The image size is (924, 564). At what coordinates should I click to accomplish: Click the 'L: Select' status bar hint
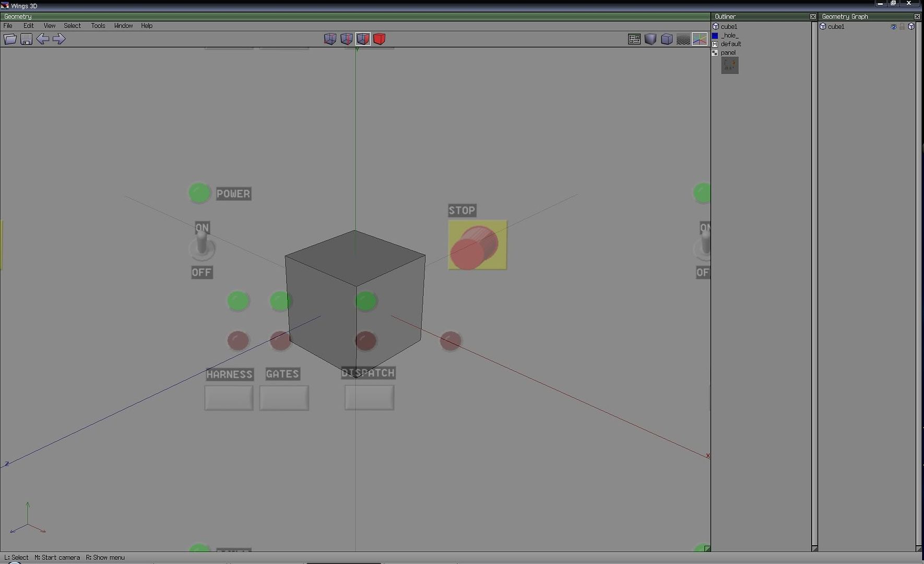click(x=16, y=558)
